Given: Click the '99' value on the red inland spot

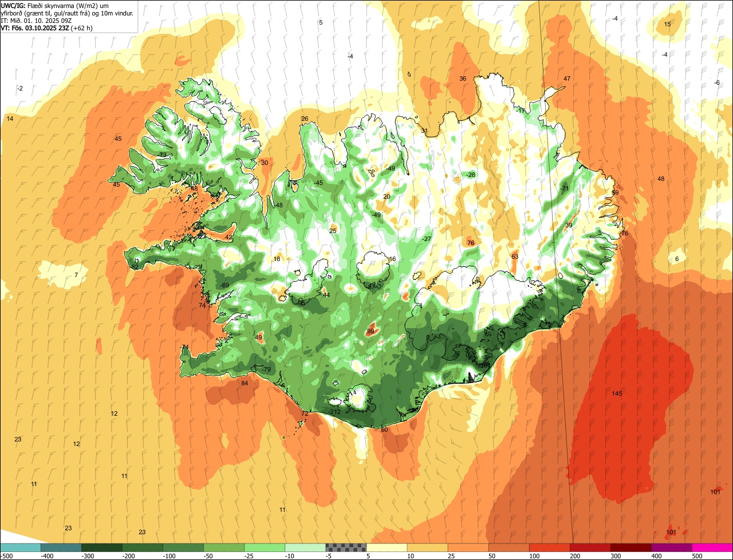Looking at the screenshot, I should pos(371,331).
